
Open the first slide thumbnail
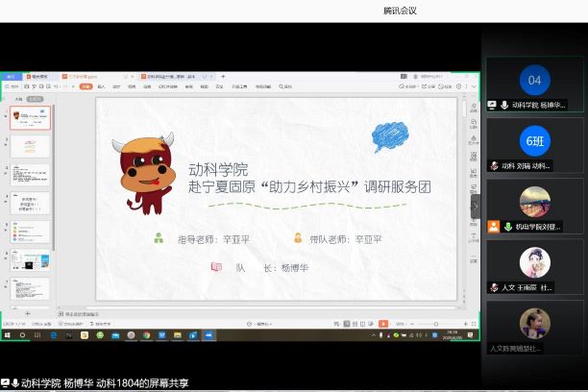click(x=31, y=117)
